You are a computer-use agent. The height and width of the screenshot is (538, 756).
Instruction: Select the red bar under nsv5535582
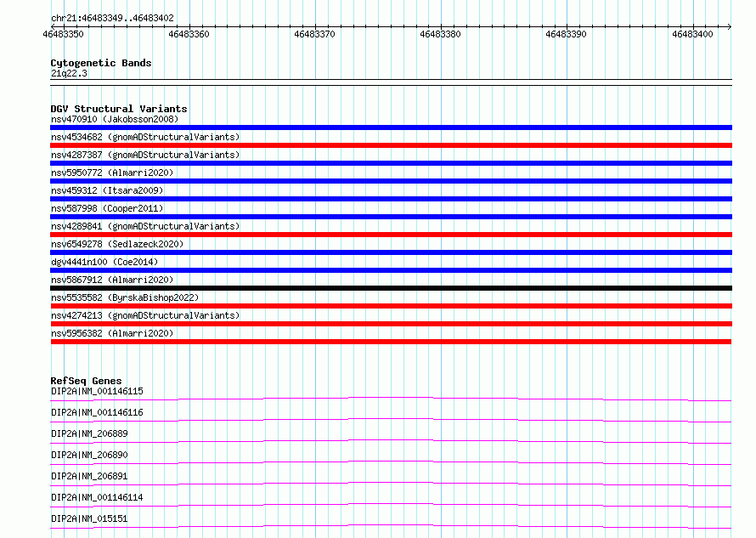[x=391, y=306]
